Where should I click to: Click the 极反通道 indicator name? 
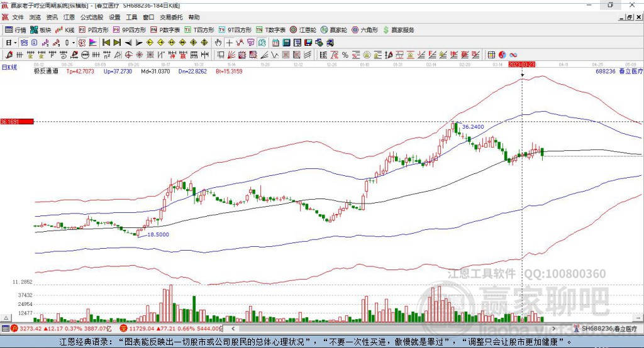click(x=47, y=71)
